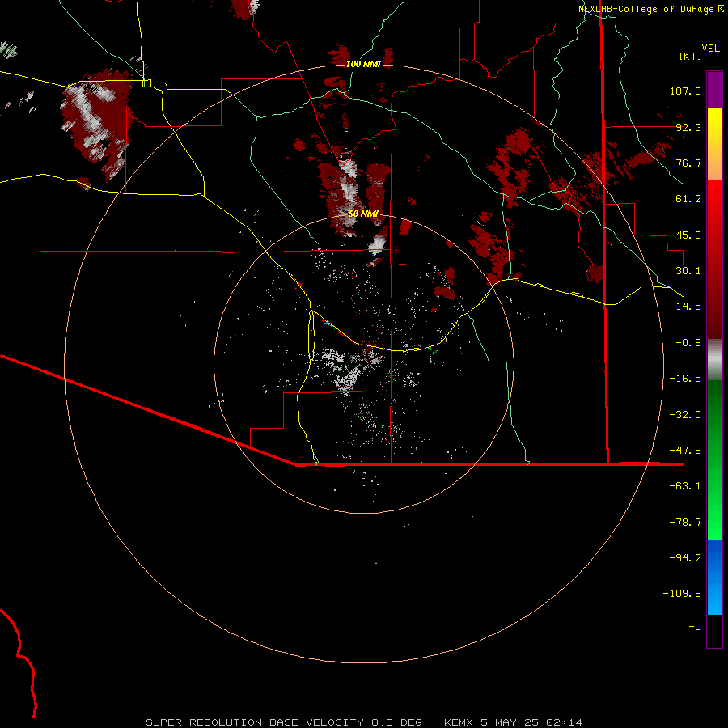Pick the blue segment of the velocity bar
The image size is (728, 728).
[x=714, y=577]
